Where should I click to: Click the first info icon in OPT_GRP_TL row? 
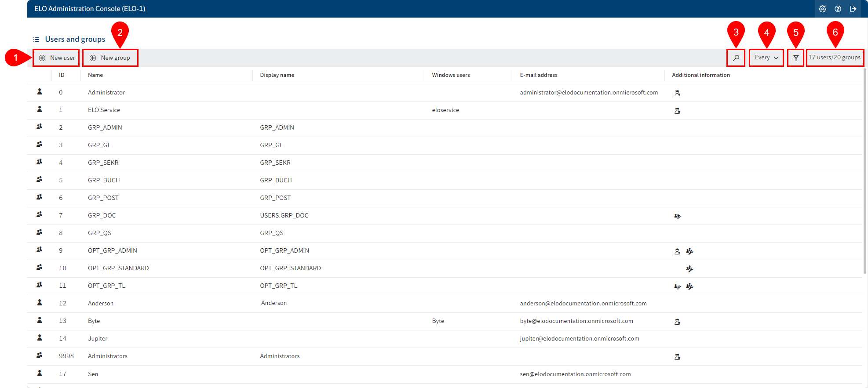[x=677, y=286]
